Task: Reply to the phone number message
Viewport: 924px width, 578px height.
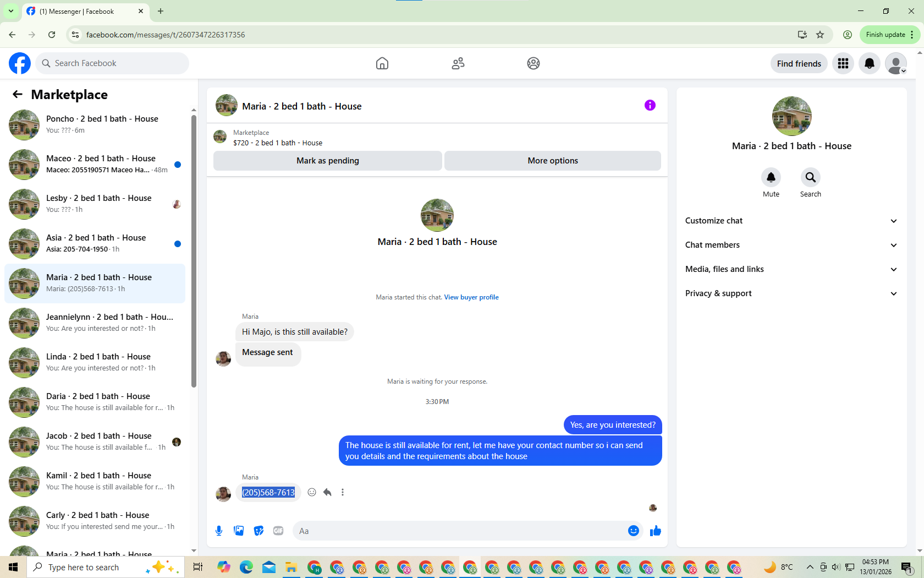Action: pyautogui.click(x=327, y=492)
